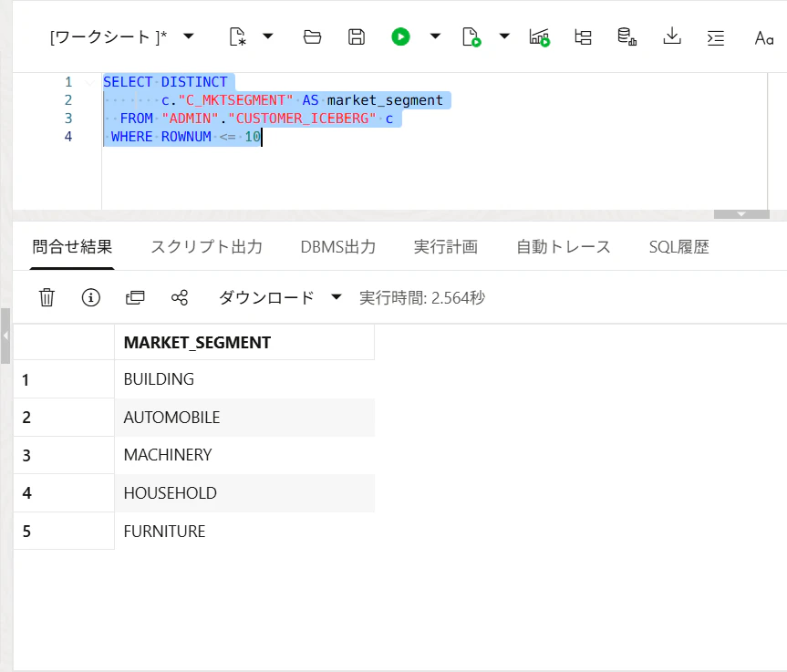Open the dropdown next to the run script icon
Screen dimensions: 787x672
(504, 36)
